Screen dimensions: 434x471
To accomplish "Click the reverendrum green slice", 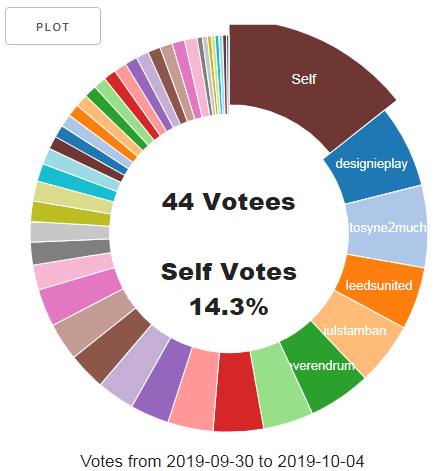I will 322,366.
